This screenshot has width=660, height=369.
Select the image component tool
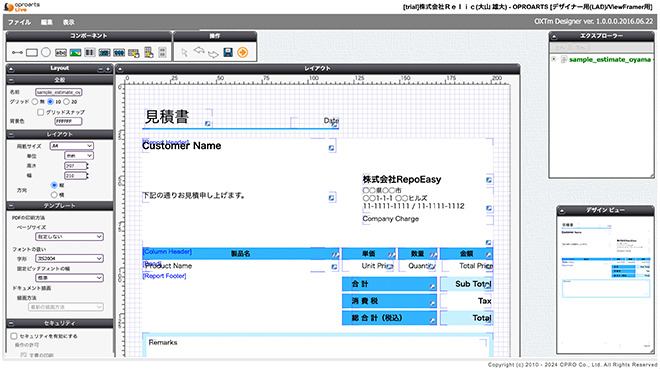coord(75,53)
